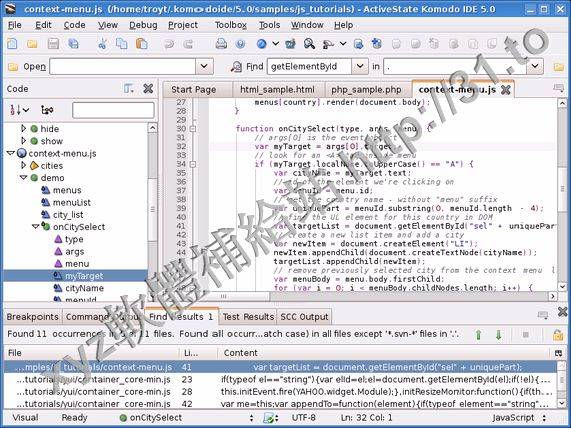
Task: Open the File menu
Action: [x=15, y=25]
